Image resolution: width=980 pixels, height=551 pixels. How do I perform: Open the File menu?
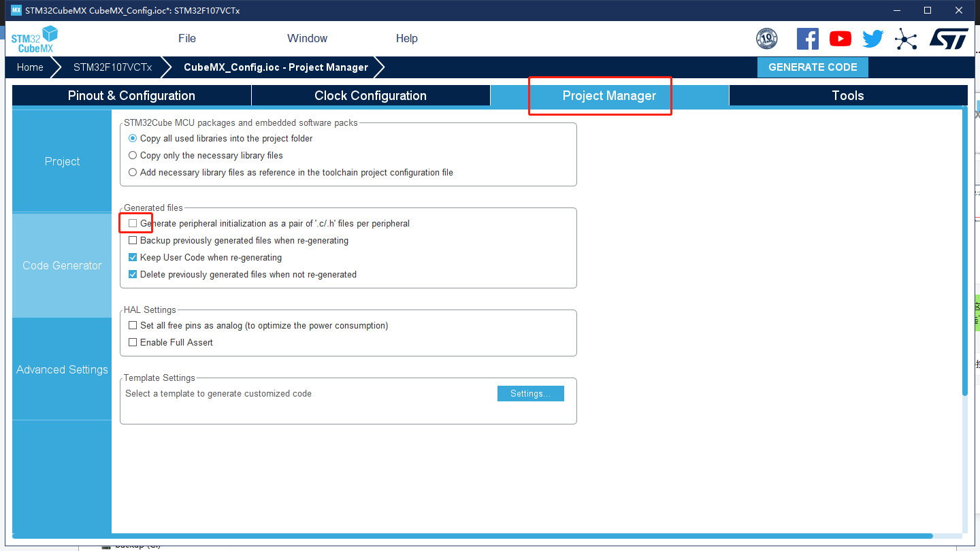click(187, 39)
